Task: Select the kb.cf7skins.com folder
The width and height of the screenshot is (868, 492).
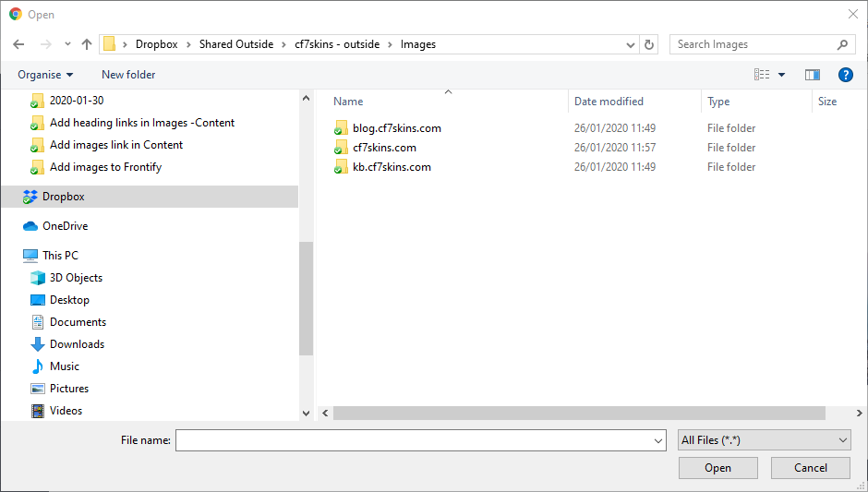Action: (392, 167)
